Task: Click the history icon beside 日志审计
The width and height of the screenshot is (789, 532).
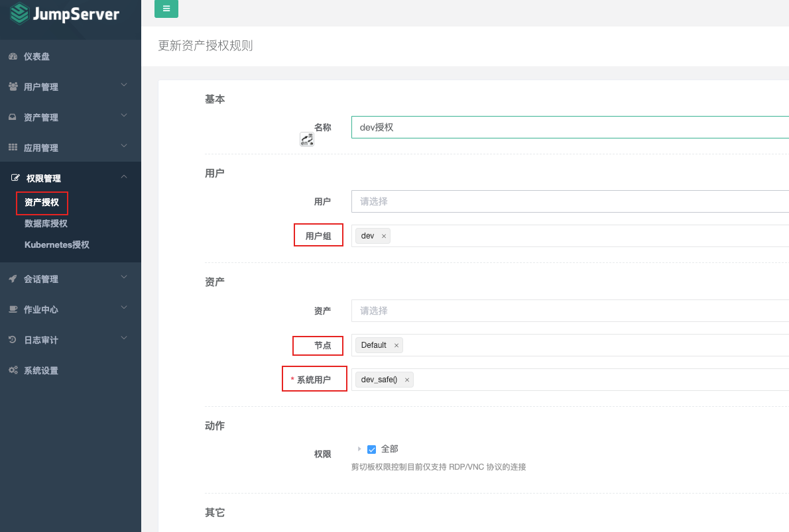Action: pyautogui.click(x=13, y=340)
